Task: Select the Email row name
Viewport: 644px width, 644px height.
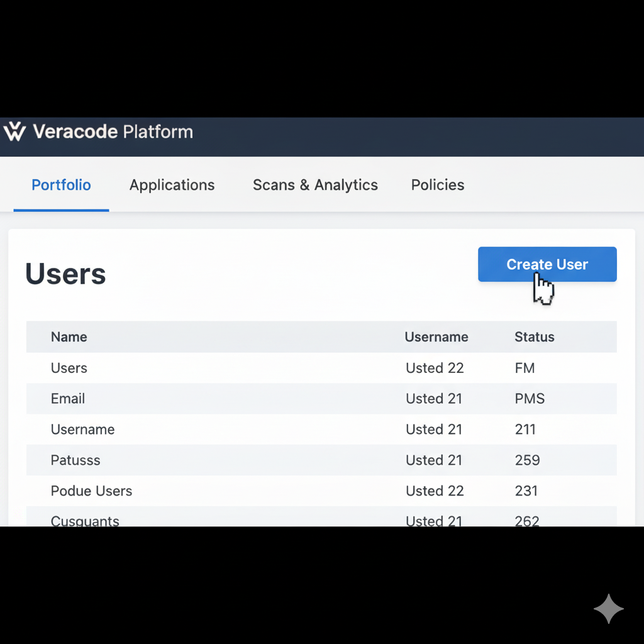Action: [x=68, y=399]
